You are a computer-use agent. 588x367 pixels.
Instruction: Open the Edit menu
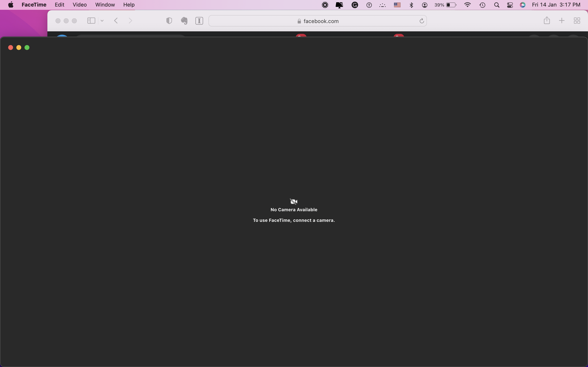pyautogui.click(x=59, y=5)
